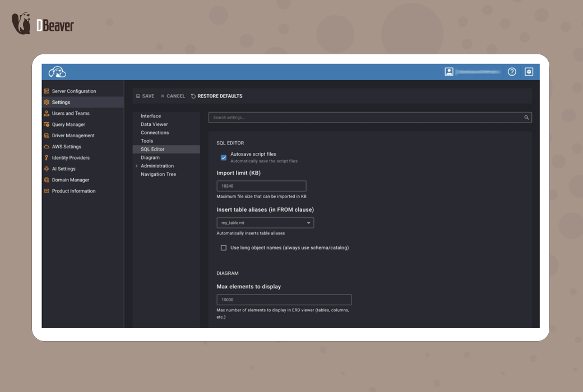Click the Import limit input field
The image size is (583, 392).
point(261,186)
